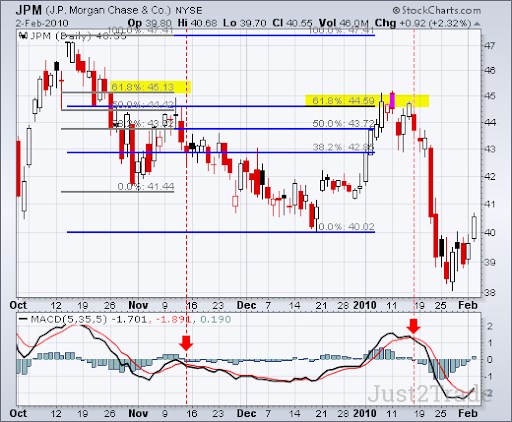Click the Nov label under the MACD panel

click(138, 413)
